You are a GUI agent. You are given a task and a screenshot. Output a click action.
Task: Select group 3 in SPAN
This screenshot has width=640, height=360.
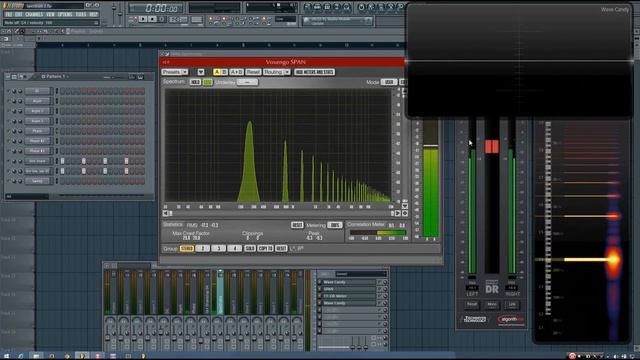(218, 248)
